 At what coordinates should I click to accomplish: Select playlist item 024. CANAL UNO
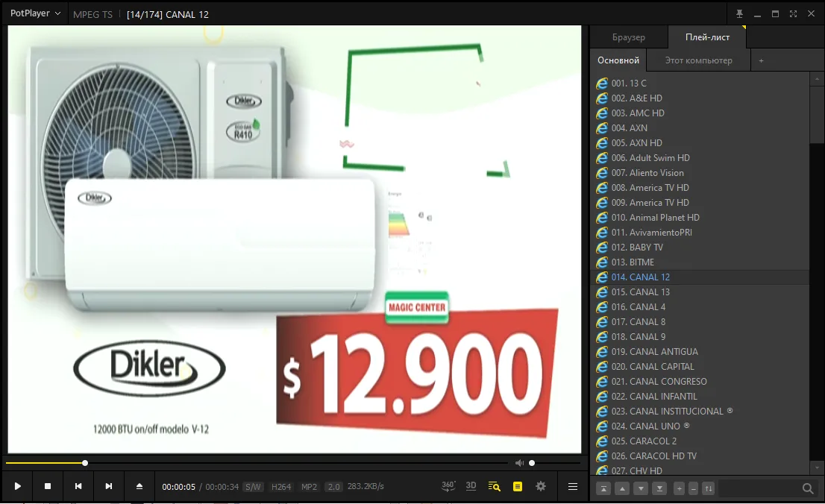[700, 426]
